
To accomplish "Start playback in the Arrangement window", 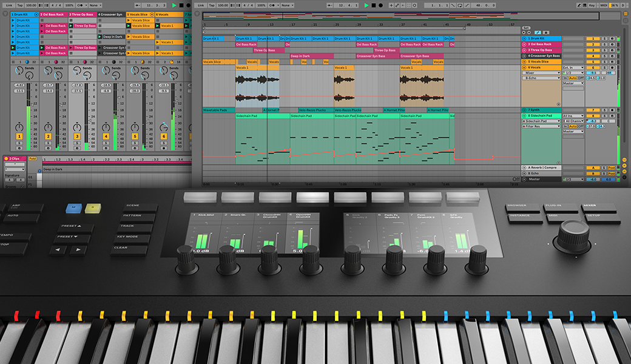I will point(366,5).
